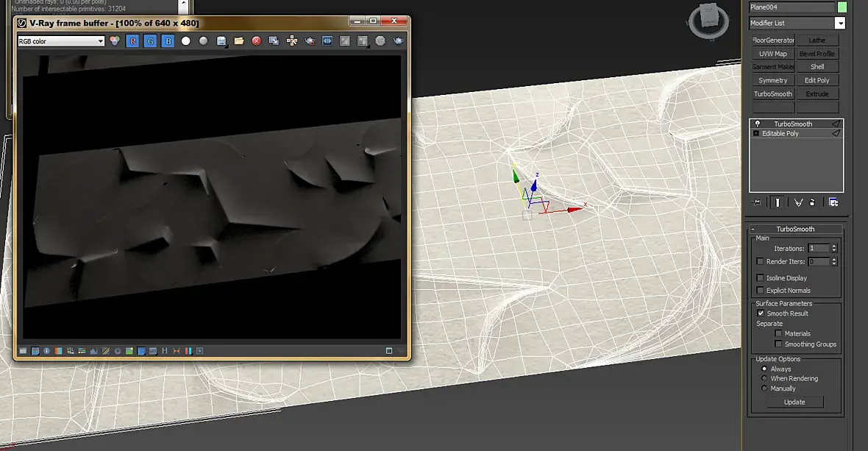
Task: Click the FloorGenerator modifier button
Action: click(x=773, y=40)
